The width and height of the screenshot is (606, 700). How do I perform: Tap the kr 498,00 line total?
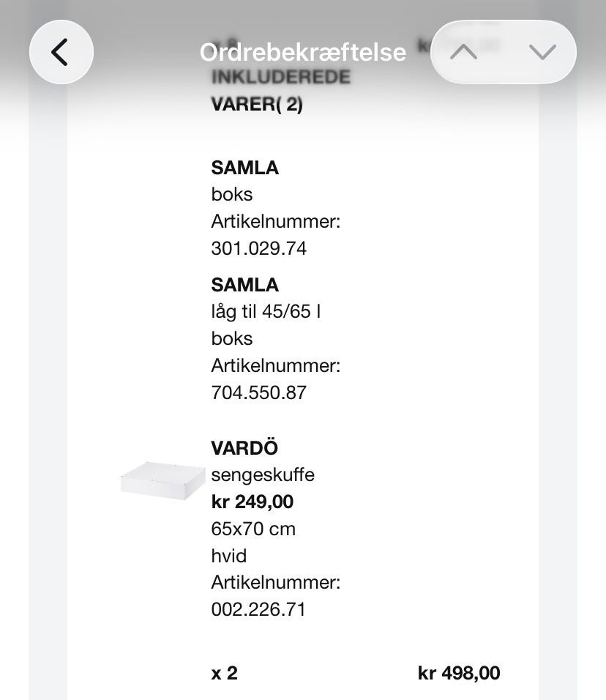[459, 673]
